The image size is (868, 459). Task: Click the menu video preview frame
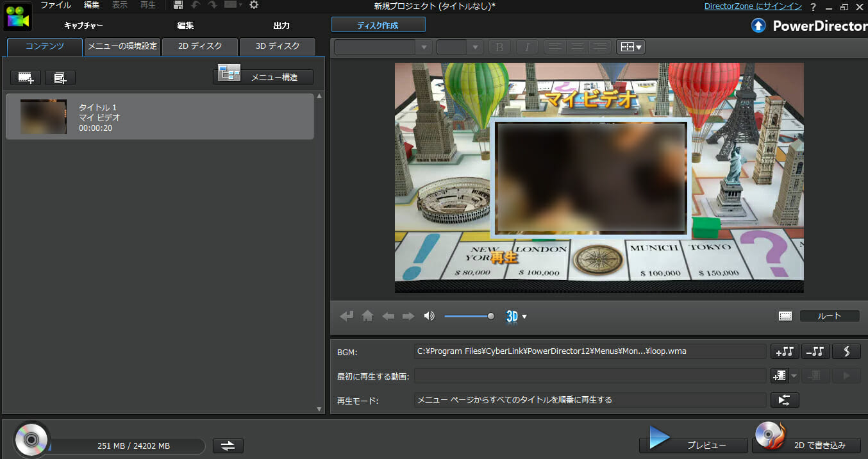[591, 178]
